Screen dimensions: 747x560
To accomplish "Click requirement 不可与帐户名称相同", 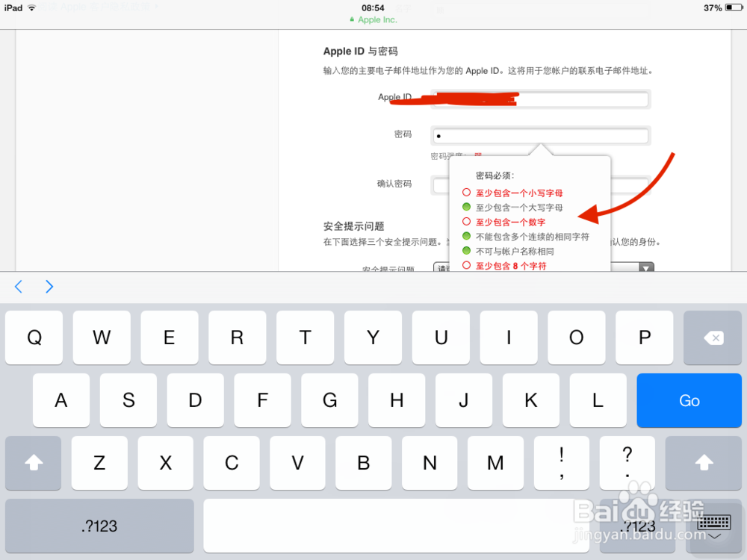I will pyautogui.click(x=515, y=251).
